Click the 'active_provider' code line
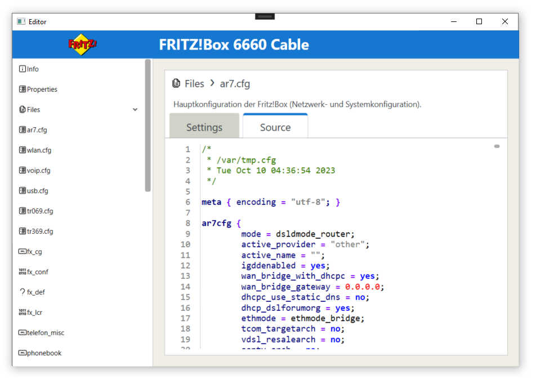 [x=305, y=244]
